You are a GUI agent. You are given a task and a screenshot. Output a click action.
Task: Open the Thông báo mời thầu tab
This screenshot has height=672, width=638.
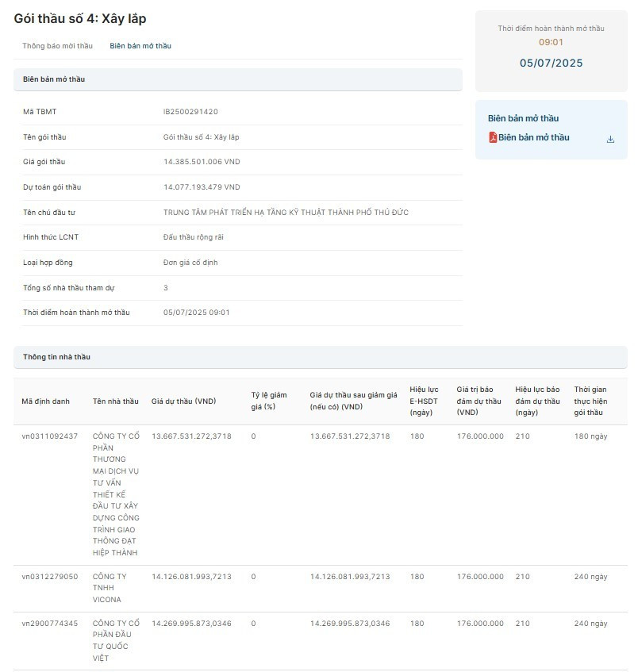click(x=57, y=46)
